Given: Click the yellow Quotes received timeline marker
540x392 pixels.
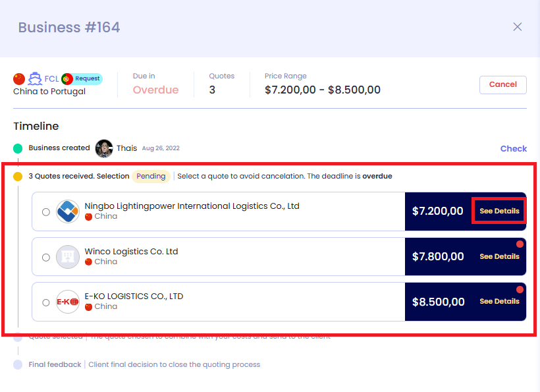Looking at the screenshot, I should tap(18, 177).
